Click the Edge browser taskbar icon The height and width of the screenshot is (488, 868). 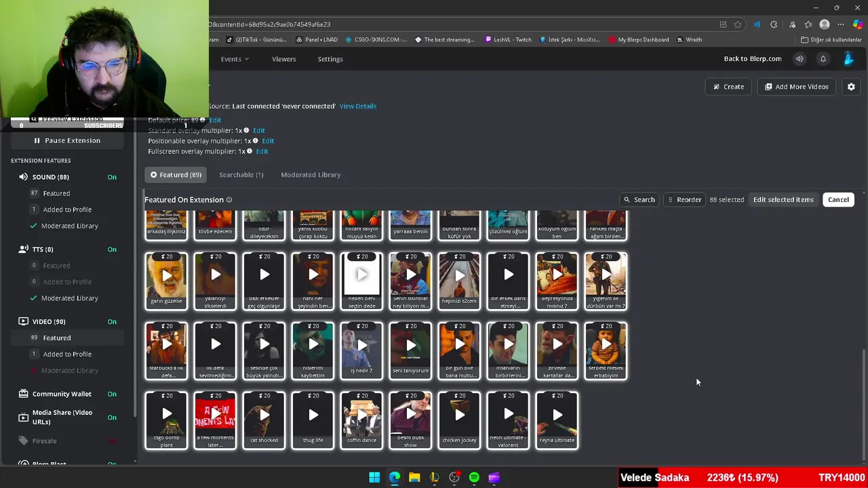pyautogui.click(x=395, y=477)
